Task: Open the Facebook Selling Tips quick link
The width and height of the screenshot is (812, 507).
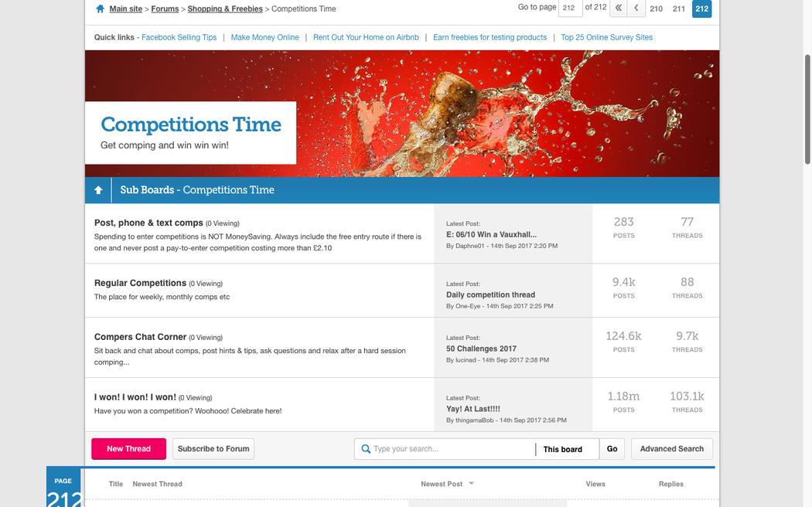Action: [x=179, y=37]
